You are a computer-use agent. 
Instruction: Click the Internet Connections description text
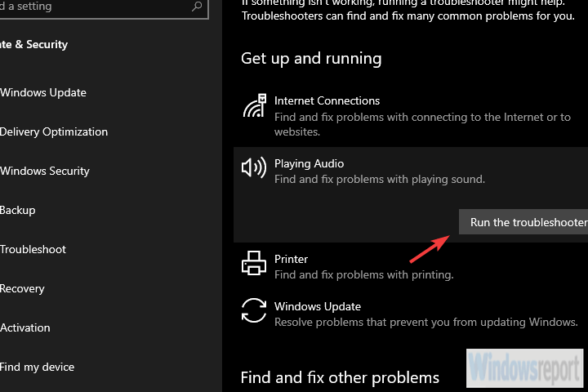pyautogui.click(x=423, y=124)
